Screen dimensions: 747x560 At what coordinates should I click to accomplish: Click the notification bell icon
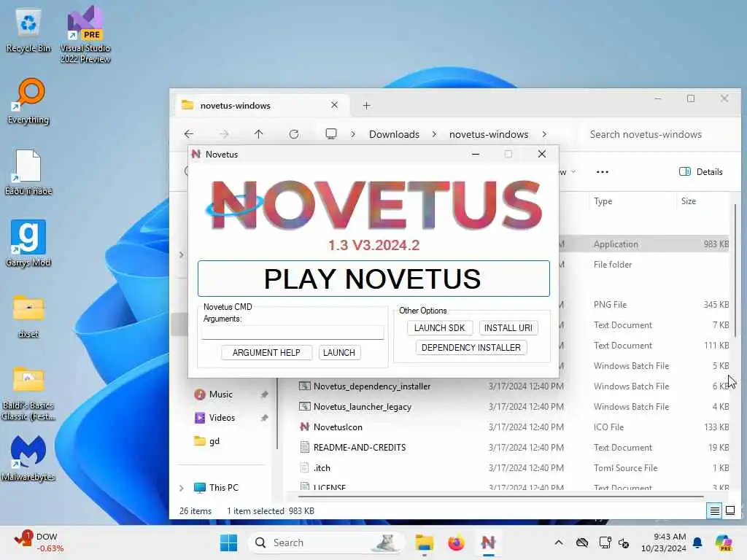[x=697, y=542]
